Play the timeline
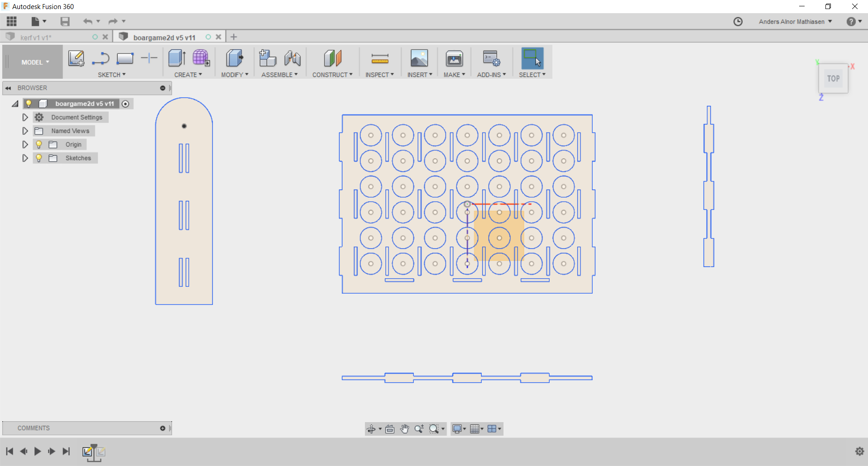Image resolution: width=868 pixels, height=466 pixels. coord(38,451)
